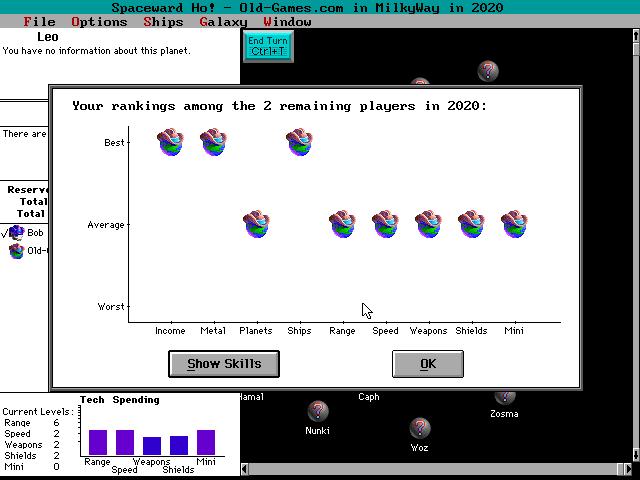Open the Window menu
Viewport: 640px width, 480px height.
(x=287, y=22)
